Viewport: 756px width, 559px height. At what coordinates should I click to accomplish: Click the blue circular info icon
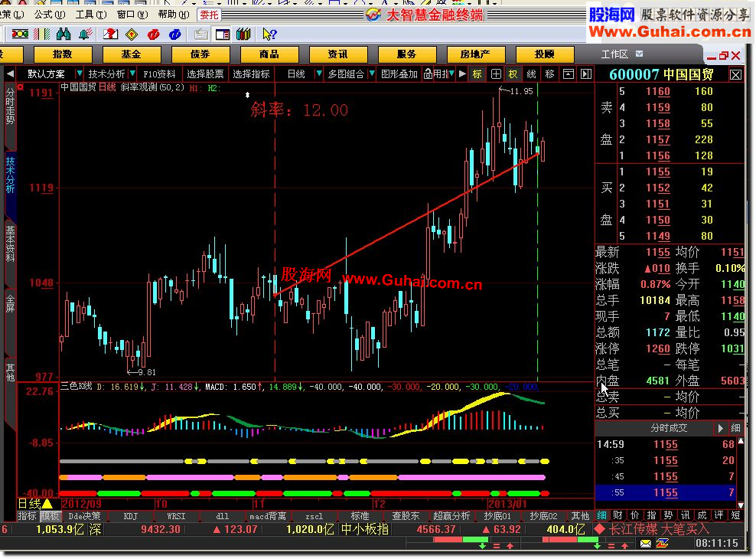[x=175, y=34]
